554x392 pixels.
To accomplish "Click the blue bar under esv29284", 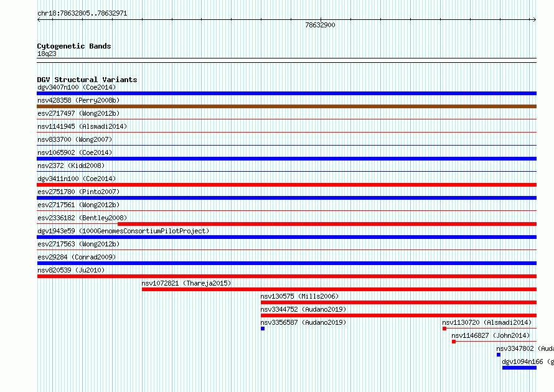I will (x=286, y=263).
